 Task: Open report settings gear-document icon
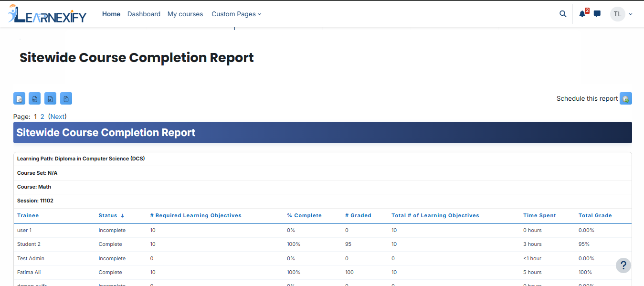click(19, 98)
